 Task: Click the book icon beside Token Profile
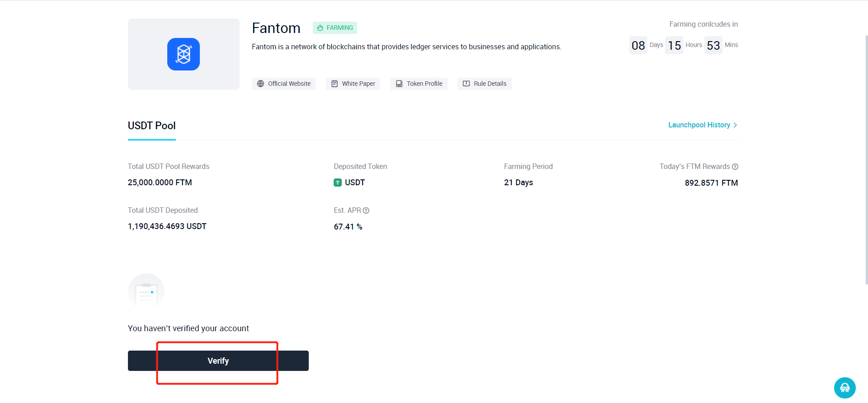pyautogui.click(x=399, y=84)
